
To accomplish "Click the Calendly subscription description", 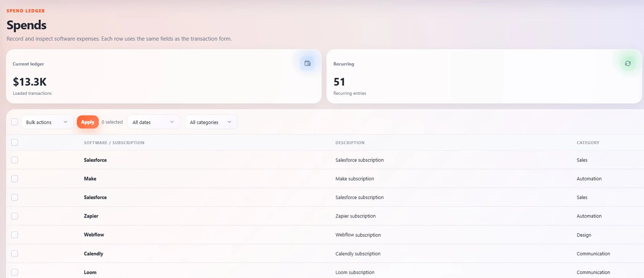I will point(358,254).
